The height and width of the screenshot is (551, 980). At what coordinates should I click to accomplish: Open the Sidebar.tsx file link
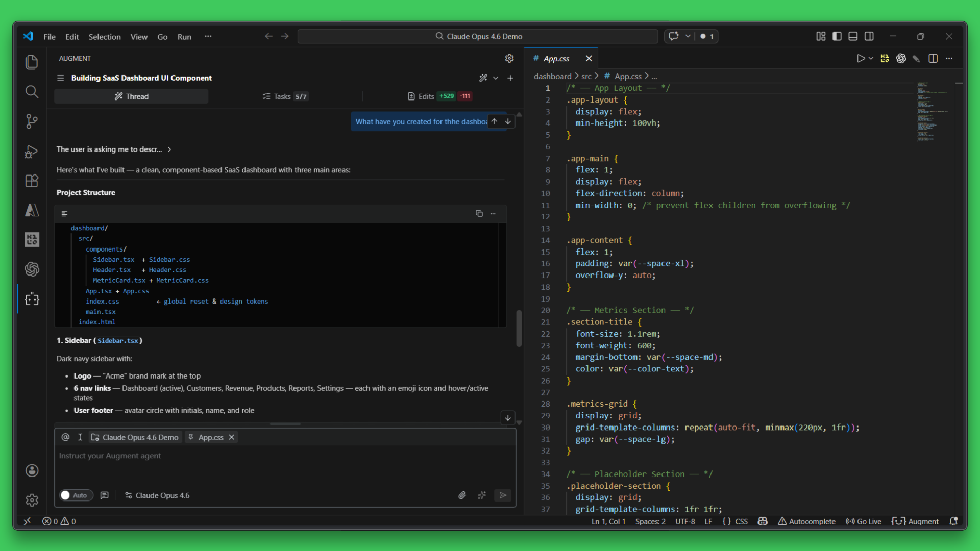click(118, 341)
